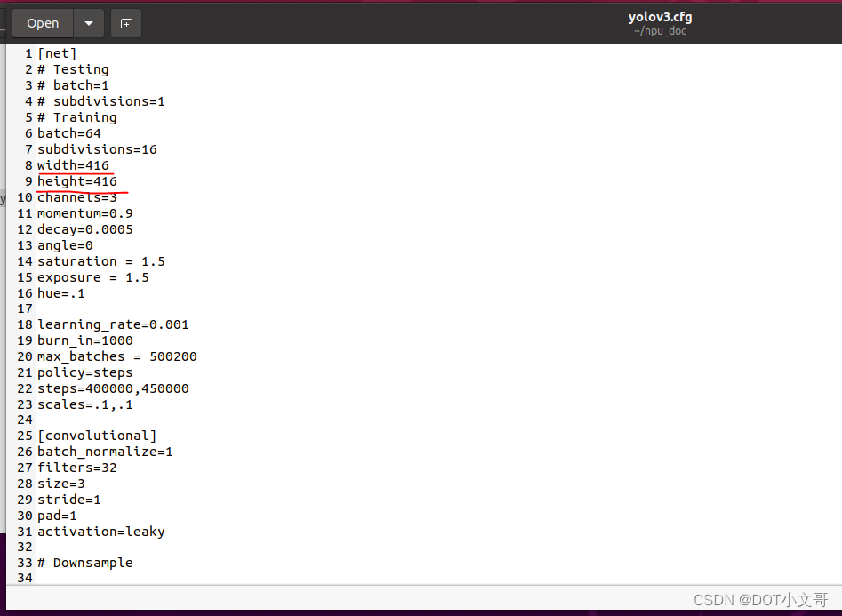The width and height of the screenshot is (842, 616).
Task: Click the activation=leaky line
Action: [x=101, y=532]
